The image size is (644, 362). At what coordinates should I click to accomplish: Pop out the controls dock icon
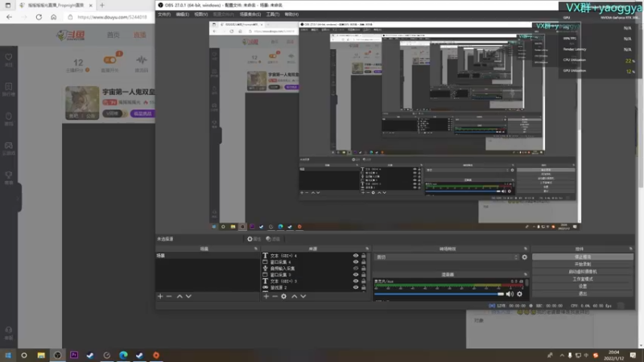pyautogui.click(x=631, y=249)
